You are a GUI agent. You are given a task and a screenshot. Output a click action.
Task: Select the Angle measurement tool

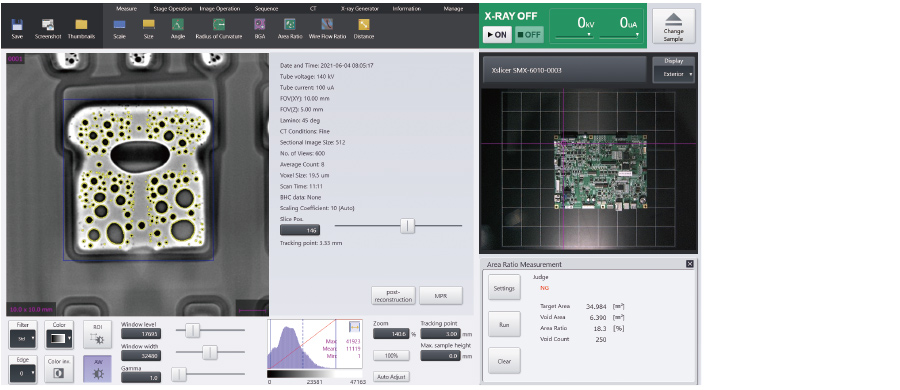click(178, 25)
